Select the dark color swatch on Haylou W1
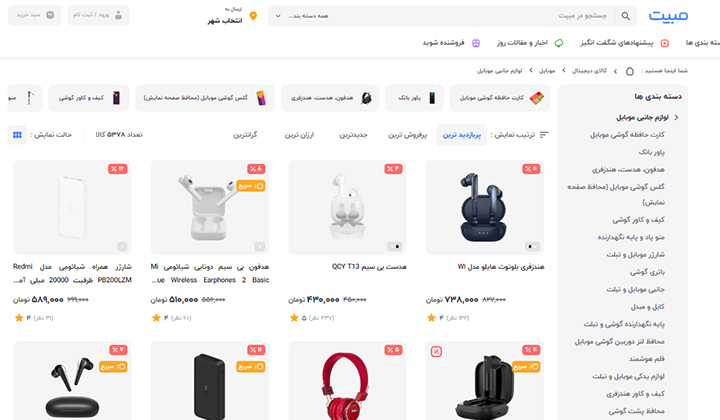The image size is (720, 420). [532, 246]
